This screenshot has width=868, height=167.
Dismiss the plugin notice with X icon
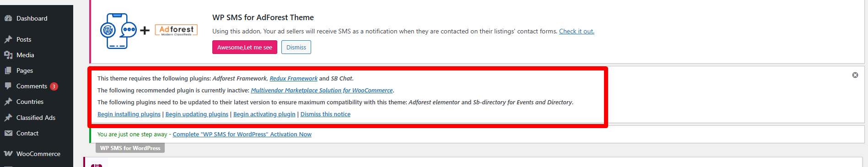[855, 75]
